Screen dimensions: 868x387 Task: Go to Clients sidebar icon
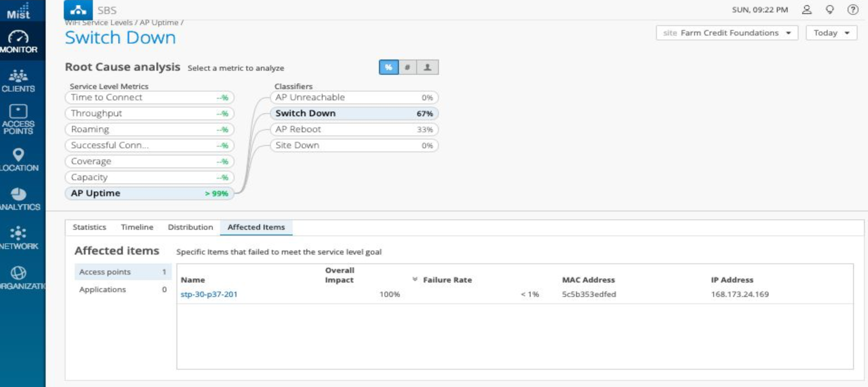(19, 81)
